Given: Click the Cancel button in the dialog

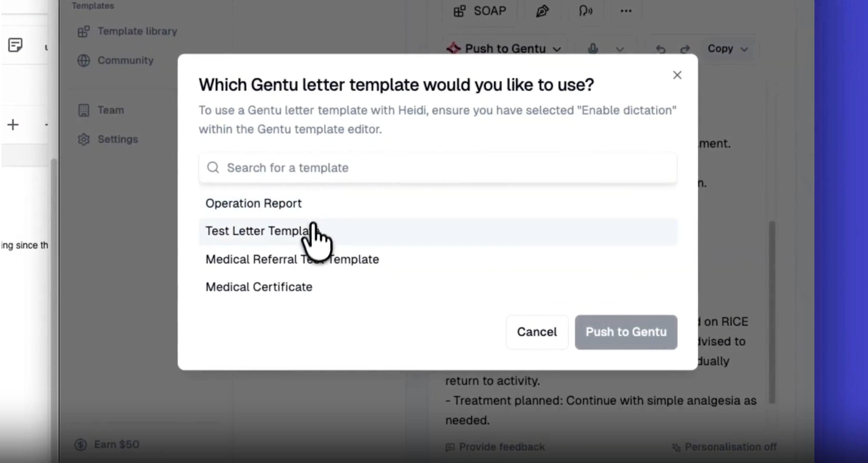Looking at the screenshot, I should pyautogui.click(x=537, y=332).
